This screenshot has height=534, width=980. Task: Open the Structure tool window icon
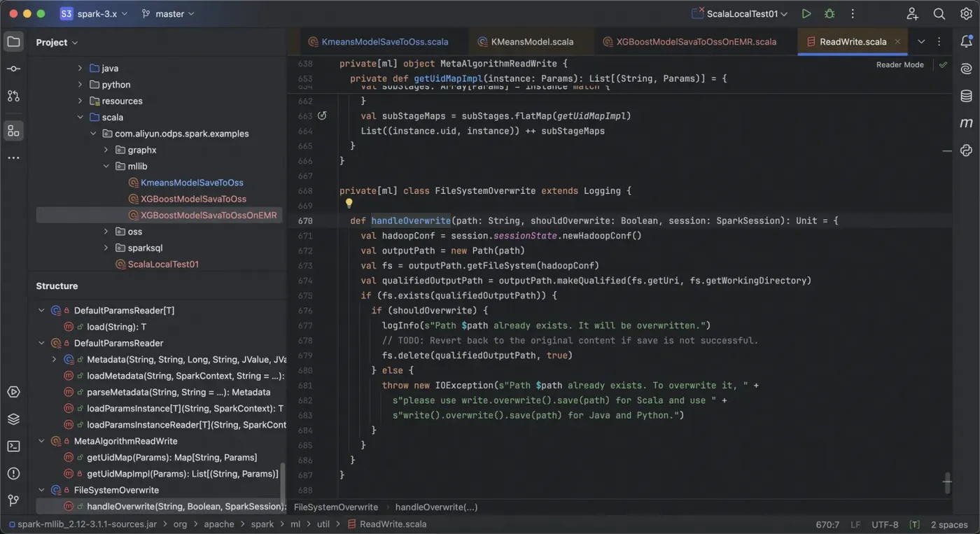click(13, 131)
